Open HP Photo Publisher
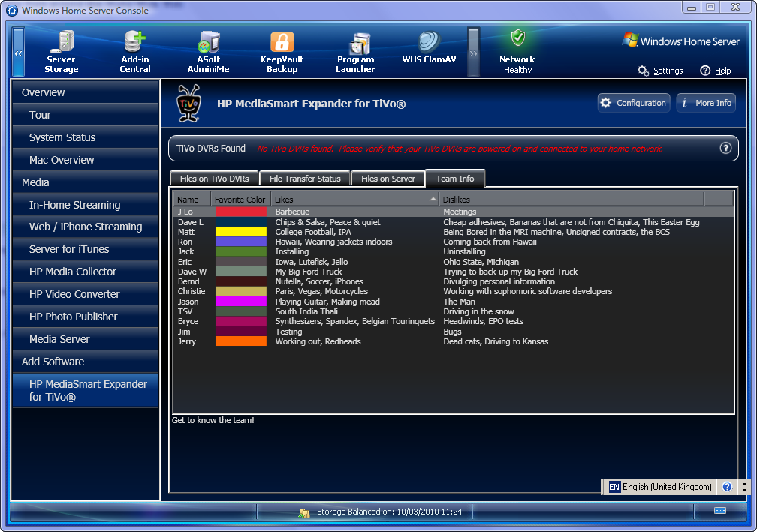 coord(86,317)
